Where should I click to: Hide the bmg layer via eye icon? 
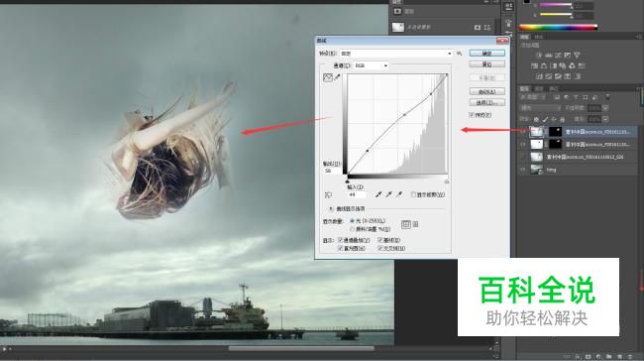pos(523,170)
